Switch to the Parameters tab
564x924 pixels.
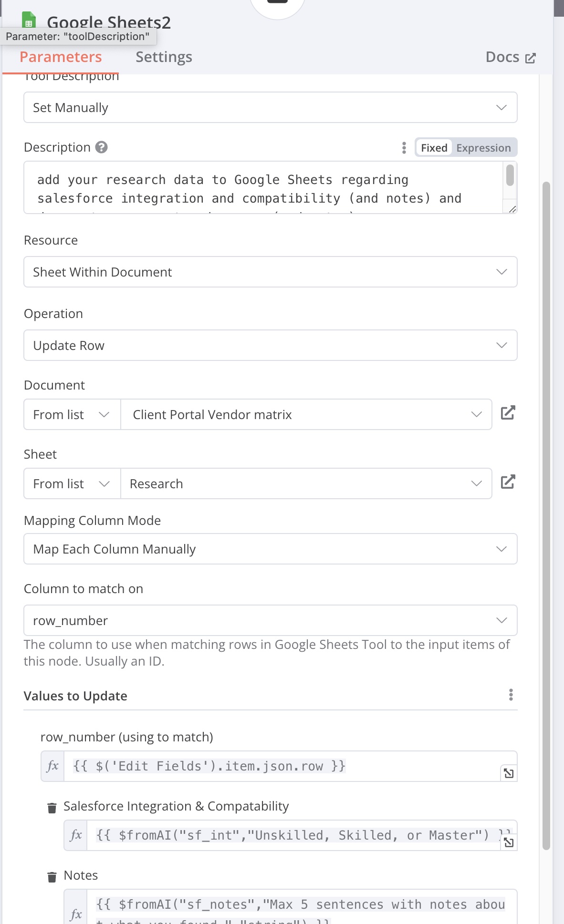tap(61, 57)
